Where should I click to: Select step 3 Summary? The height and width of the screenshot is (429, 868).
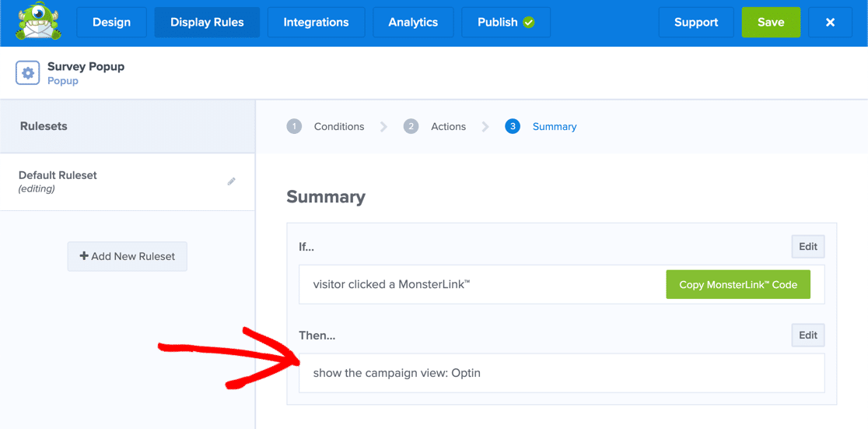pyautogui.click(x=541, y=126)
